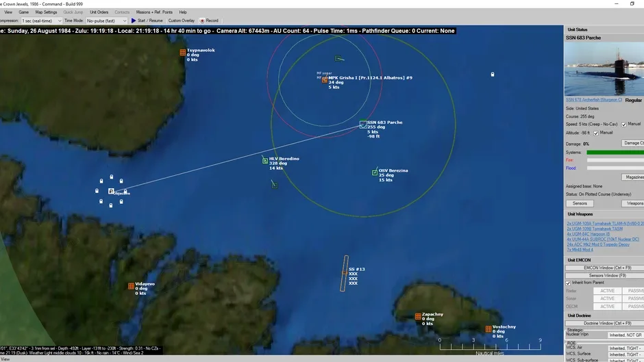Select the unlabeled ship contact south of Borodino
This screenshot has height=362, width=644.
(x=274, y=185)
